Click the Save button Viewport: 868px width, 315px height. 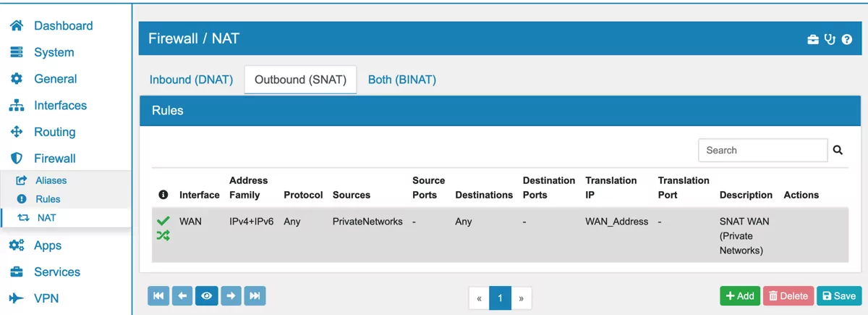839,295
